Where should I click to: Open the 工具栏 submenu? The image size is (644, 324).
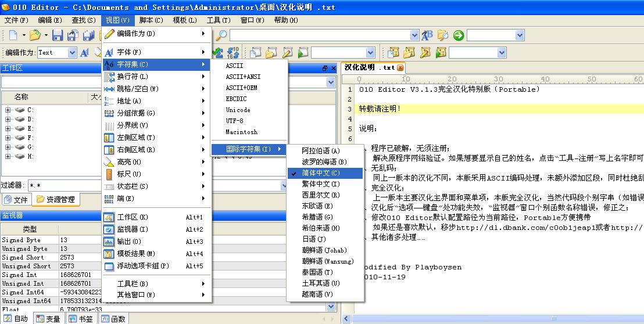pyautogui.click(x=156, y=284)
